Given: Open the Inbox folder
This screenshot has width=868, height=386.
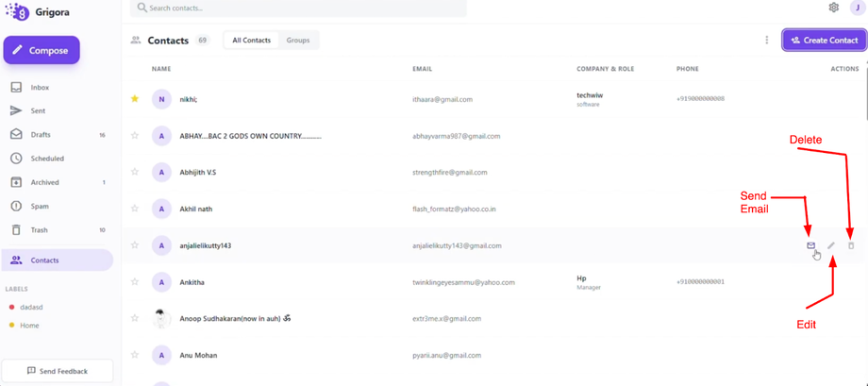Looking at the screenshot, I should click(57, 87).
